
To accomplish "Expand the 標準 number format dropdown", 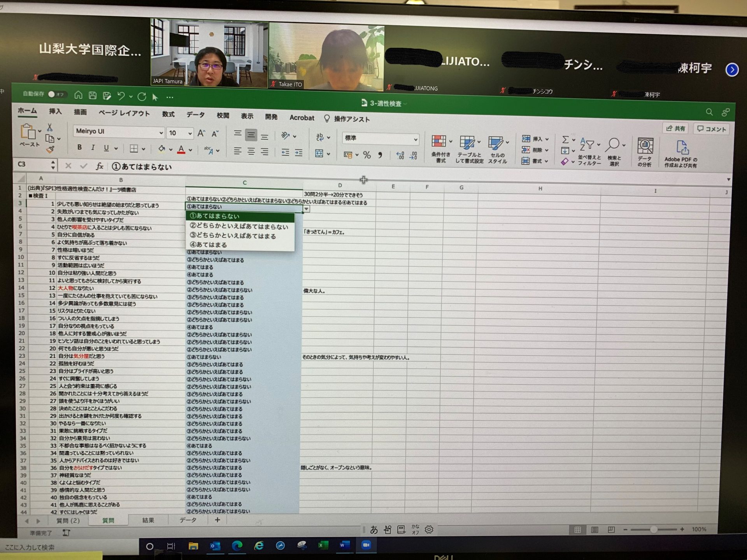I will (415, 139).
